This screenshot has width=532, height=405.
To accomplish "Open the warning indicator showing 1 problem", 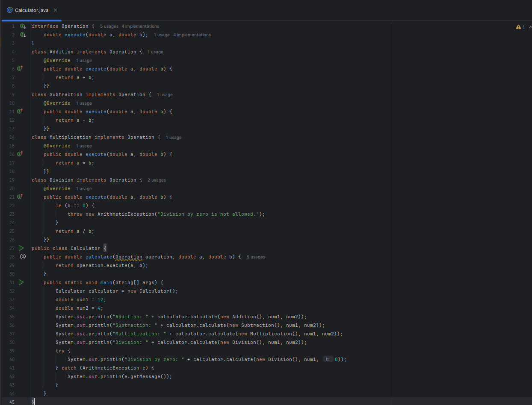I will click(520, 27).
